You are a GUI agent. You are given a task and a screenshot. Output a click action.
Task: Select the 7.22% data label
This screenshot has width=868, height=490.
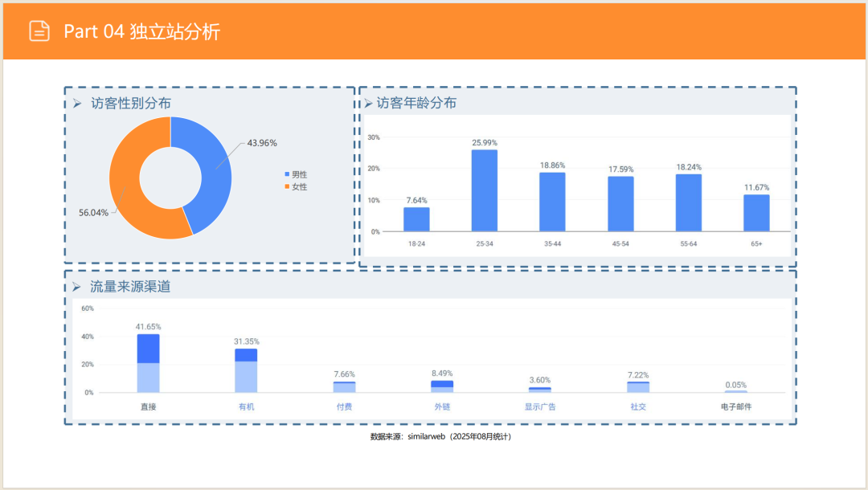pyautogui.click(x=637, y=375)
